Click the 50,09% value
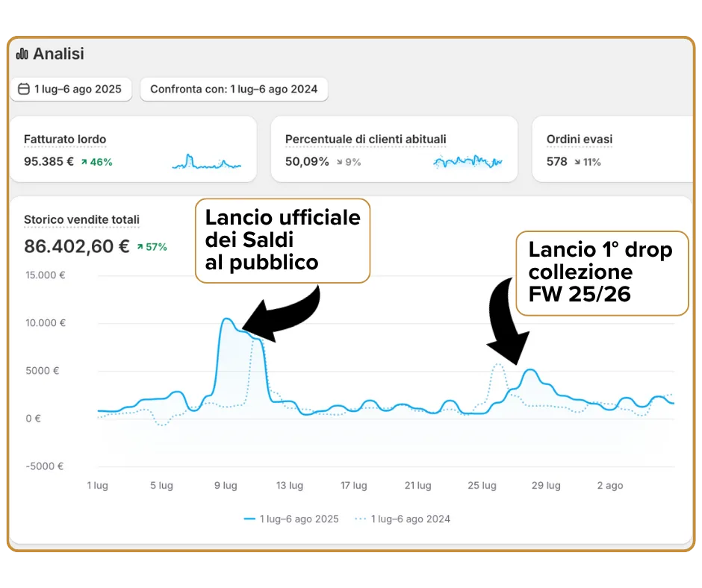702x588 pixels. pyautogui.click(x=307, y=161)
